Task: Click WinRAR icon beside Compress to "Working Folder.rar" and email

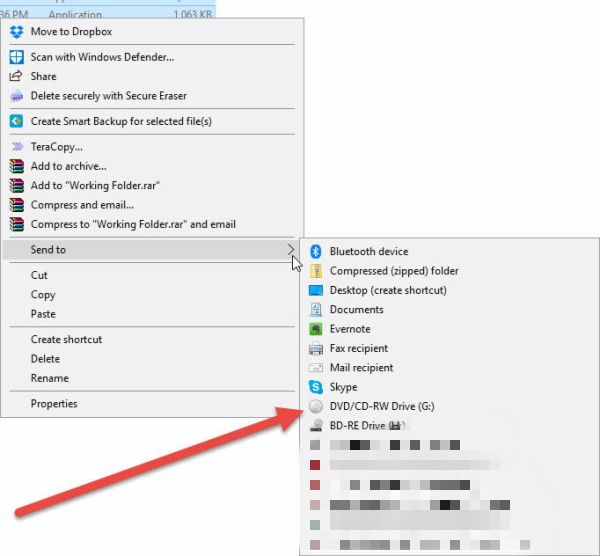Action: [x=16, y=224]
